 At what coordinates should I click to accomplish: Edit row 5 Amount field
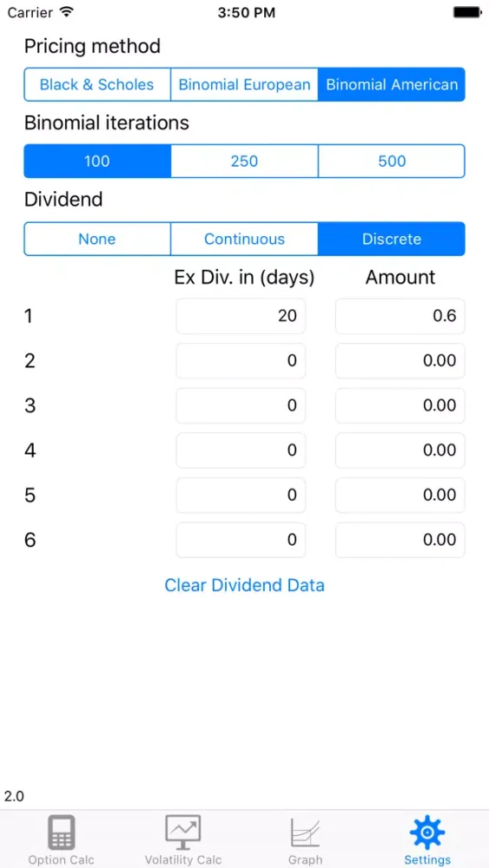[400, 495]
